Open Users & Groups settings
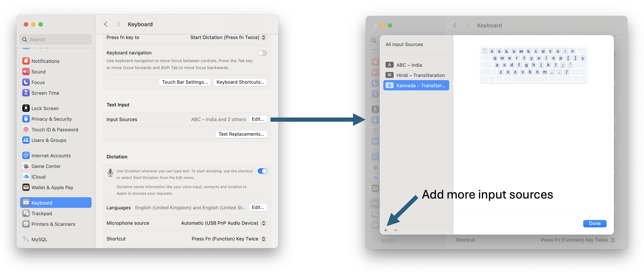Screen dimensions: 644x272 click(x=56, y=140)
